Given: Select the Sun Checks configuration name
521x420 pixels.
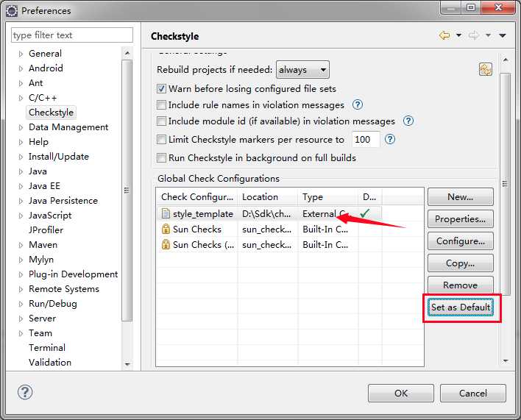Looking at the screenshot, I should [x=197, y=229].
